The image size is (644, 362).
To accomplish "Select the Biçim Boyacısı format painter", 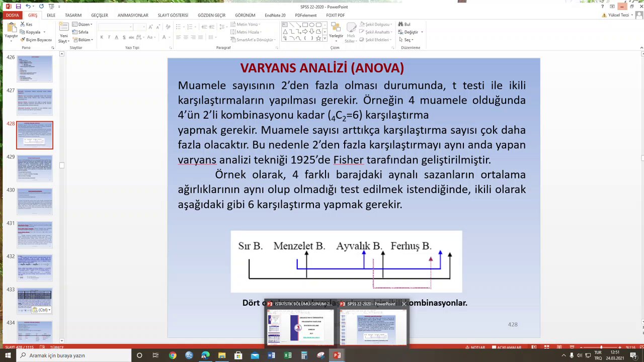I will click(36, 40).
